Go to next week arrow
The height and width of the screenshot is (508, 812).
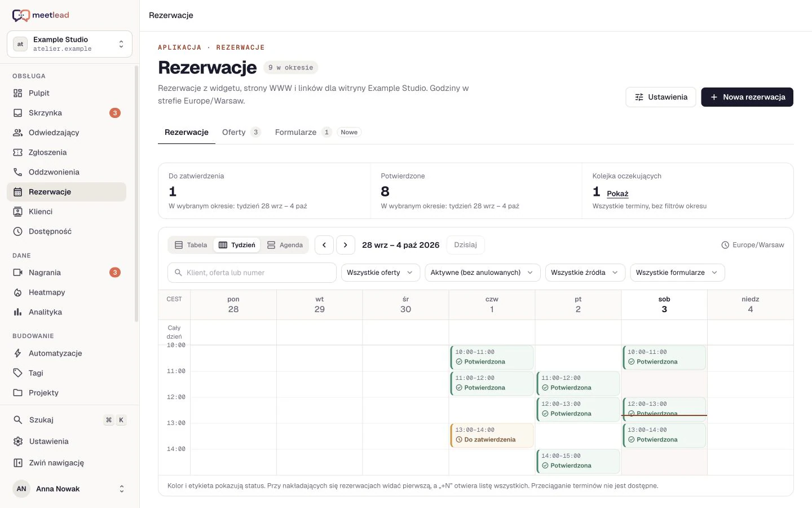click(346, 245)
